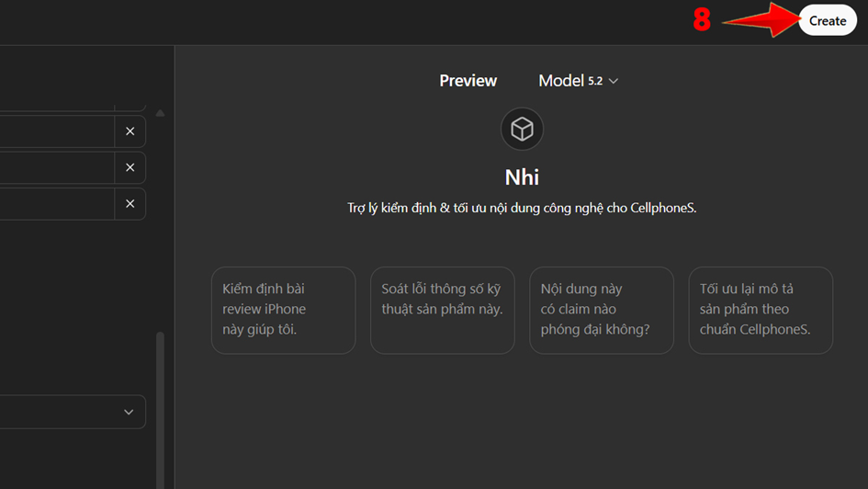Click the cube avatar icon above Nhi
Viewport: 868px width, 489px height.
pos(522,130)
